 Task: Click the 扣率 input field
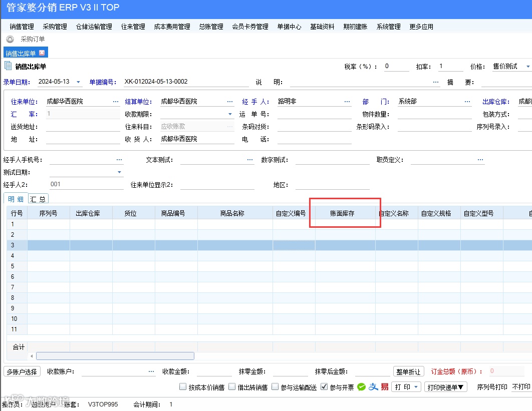tap(450, 67)
